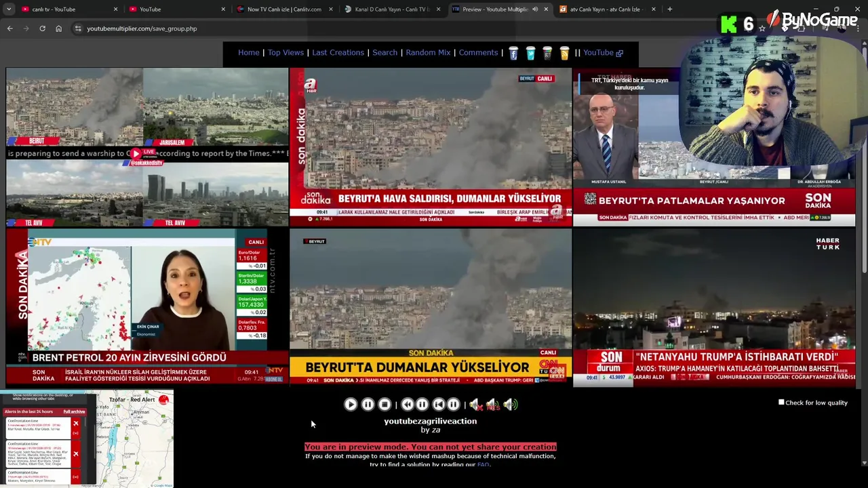The height and width of the screenshot is (488, 868).
Task: Click the site info icon in address bar
Action: (78, 28)
